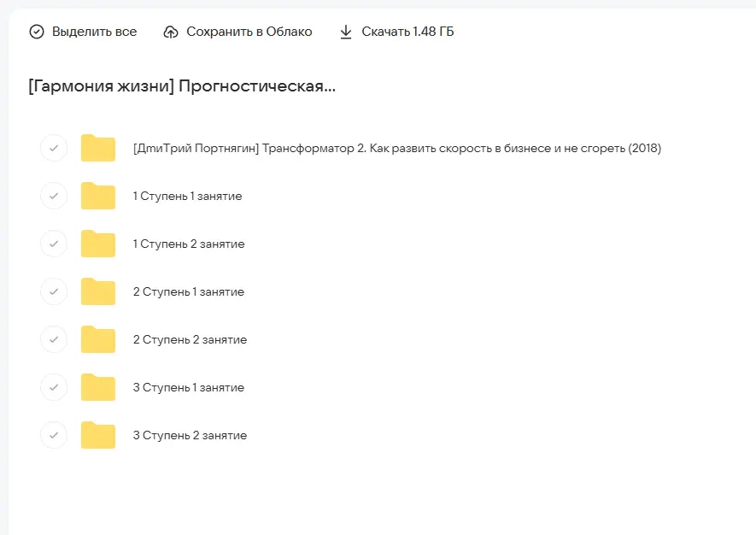The width and height of the screenshot is (756, 535).
Task: Open folder icon for 1 Ступень 1 занятие
Action: coord(98,196)
